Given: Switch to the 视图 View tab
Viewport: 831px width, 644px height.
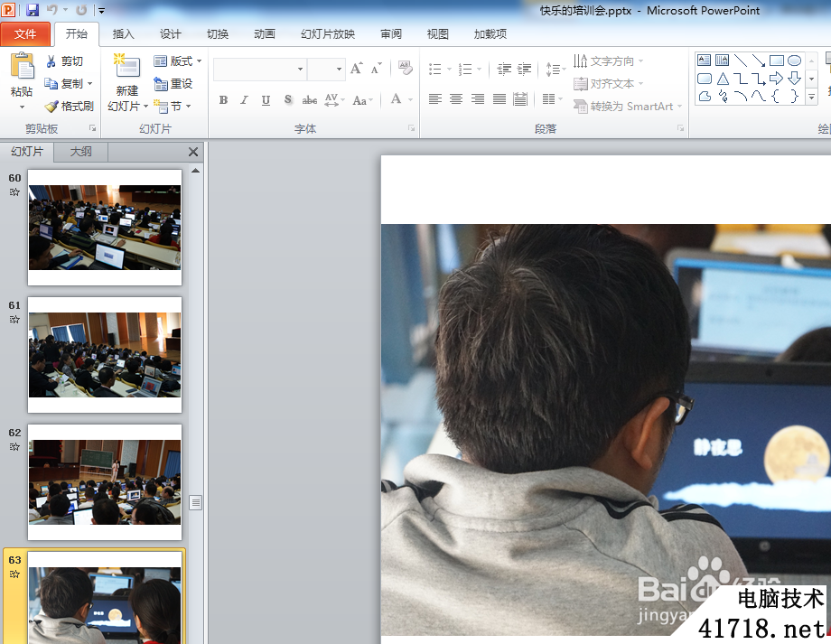Looking at the screenshot, I should tap(438, 34).
